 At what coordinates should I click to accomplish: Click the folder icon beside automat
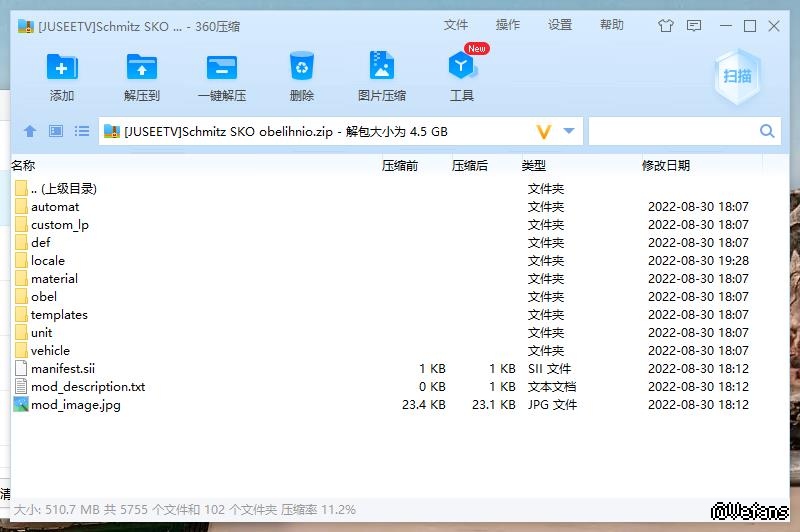tap(21, 207)
